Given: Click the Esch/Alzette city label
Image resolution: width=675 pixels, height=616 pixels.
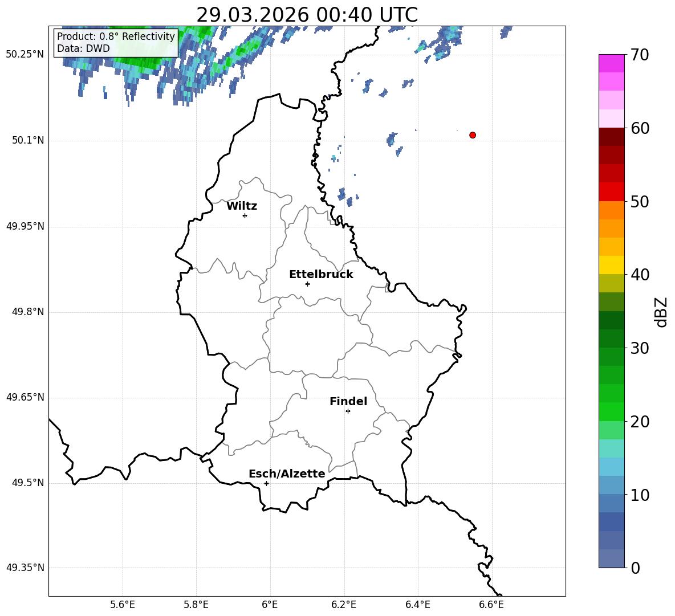Looking at the screenshot, I should (x=287, y=474).
